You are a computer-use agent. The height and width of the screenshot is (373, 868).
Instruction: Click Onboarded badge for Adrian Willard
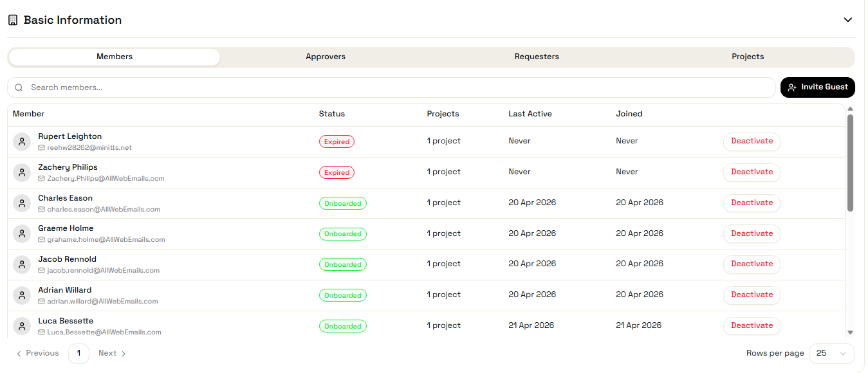(343, 295)
